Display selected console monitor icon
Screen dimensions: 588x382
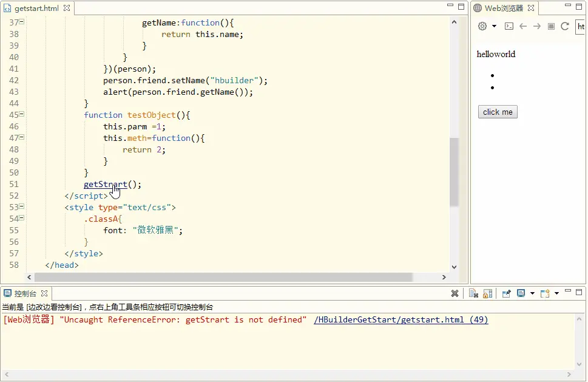pyautogui.click(x=521, y=293)
